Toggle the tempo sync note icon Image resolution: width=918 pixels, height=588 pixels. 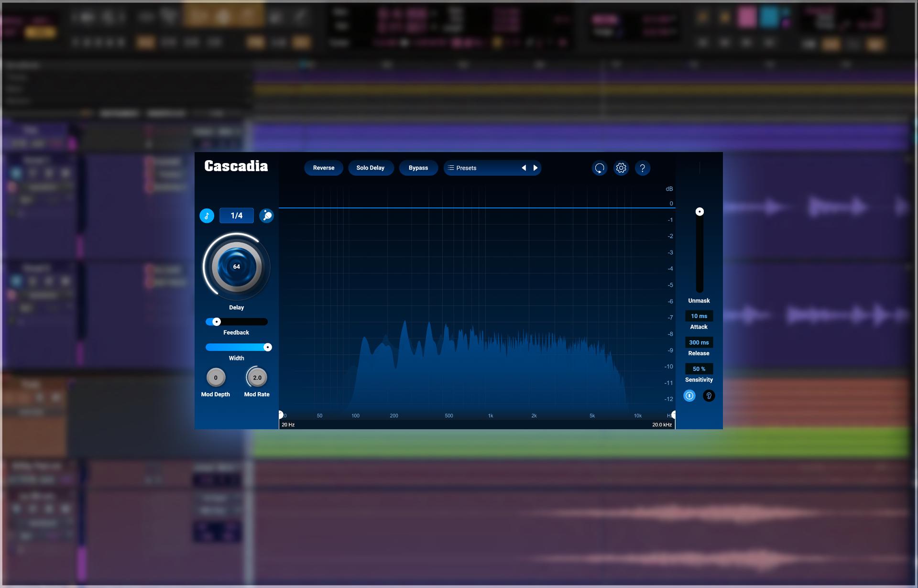coord(207,216)
